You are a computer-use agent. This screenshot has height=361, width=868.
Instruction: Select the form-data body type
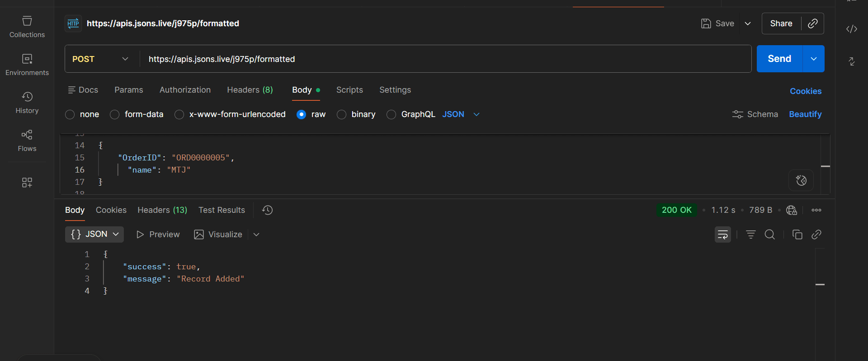pyautogui.click(x=115, y=114)
